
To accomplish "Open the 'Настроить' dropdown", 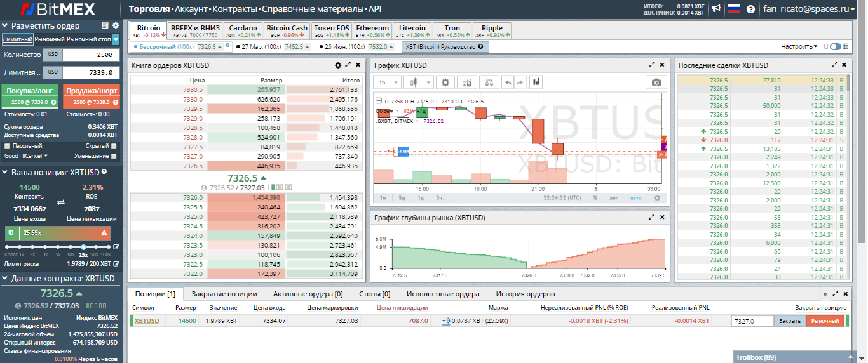I will tap(799, 46).
